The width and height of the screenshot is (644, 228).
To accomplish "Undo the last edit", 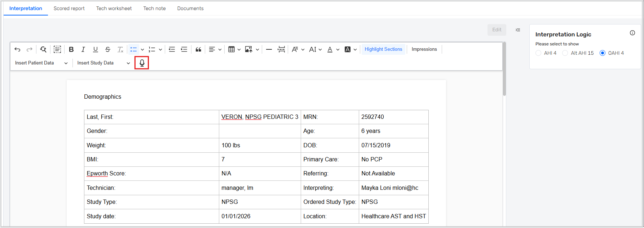I will tap(17, 49).
